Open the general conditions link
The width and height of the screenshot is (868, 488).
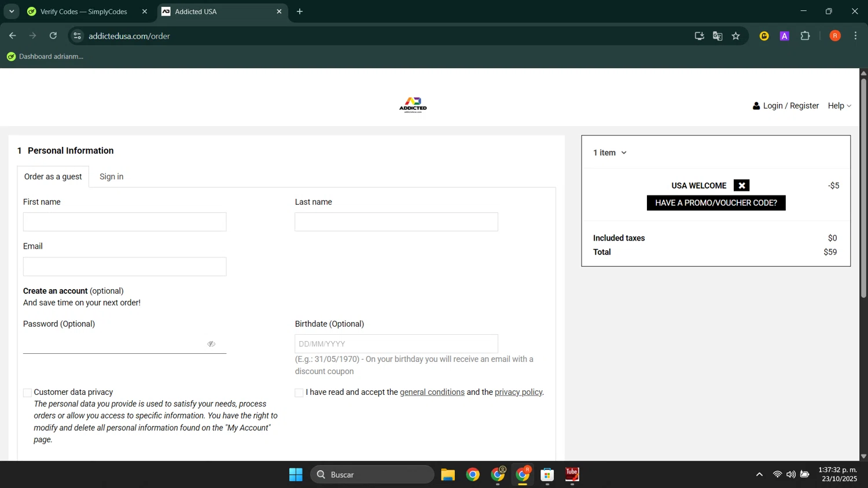[x=432, y=393]
